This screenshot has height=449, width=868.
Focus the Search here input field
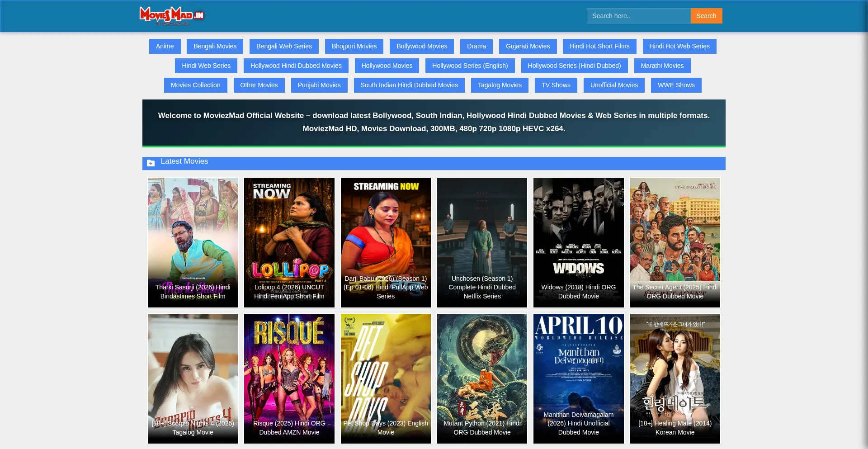tap(638, 16)
